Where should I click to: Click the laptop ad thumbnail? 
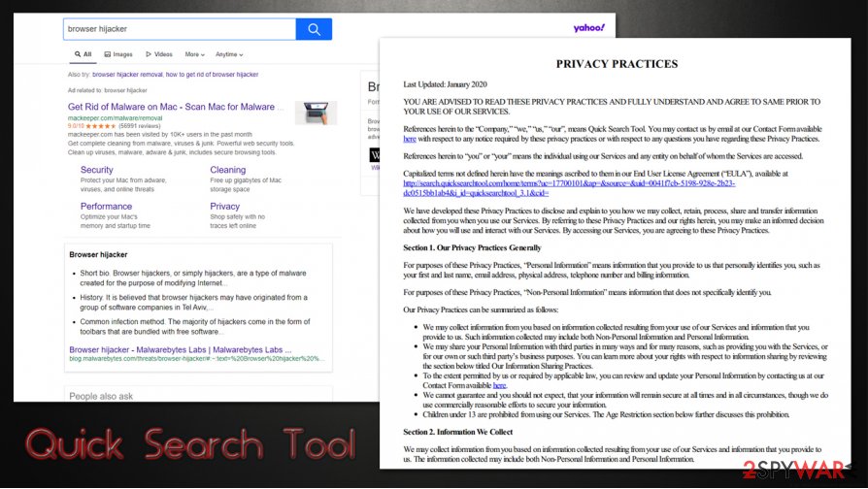317,113
